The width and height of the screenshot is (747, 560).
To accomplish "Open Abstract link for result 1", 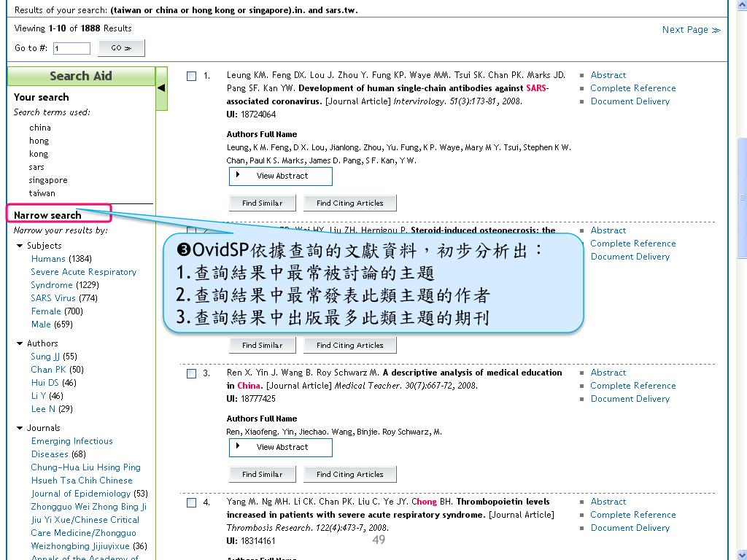I will pos(608,75).
